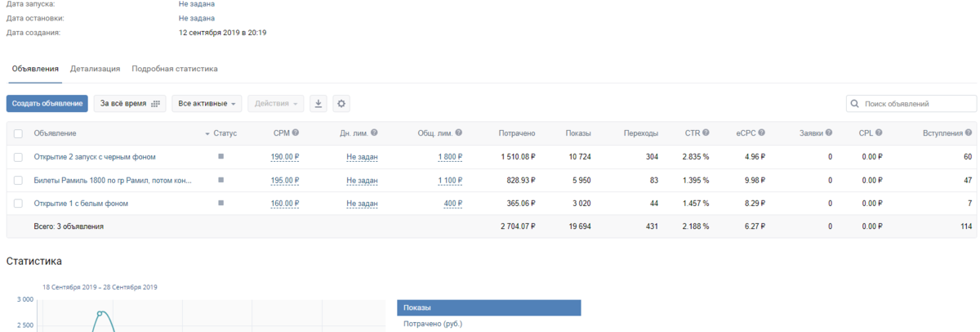Click the download statistics icon
This screenshot has height=332, width=980.
coord(318,104)
